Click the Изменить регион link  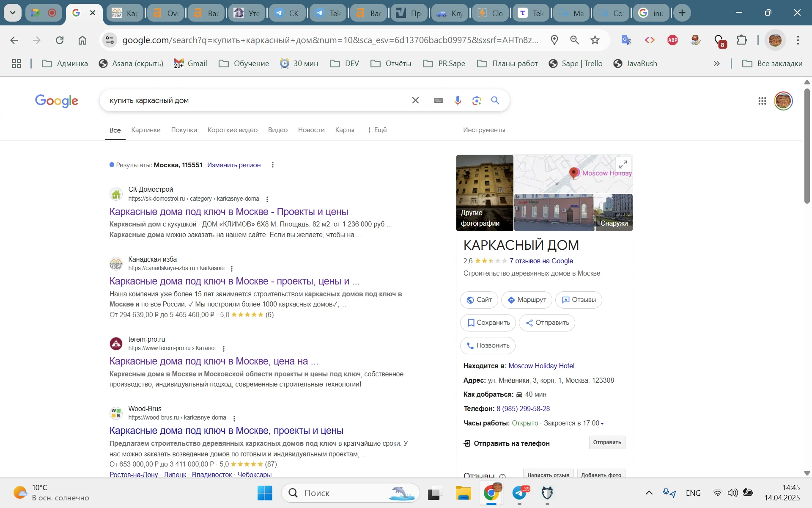pyautogui.click(x=234, y=165)
